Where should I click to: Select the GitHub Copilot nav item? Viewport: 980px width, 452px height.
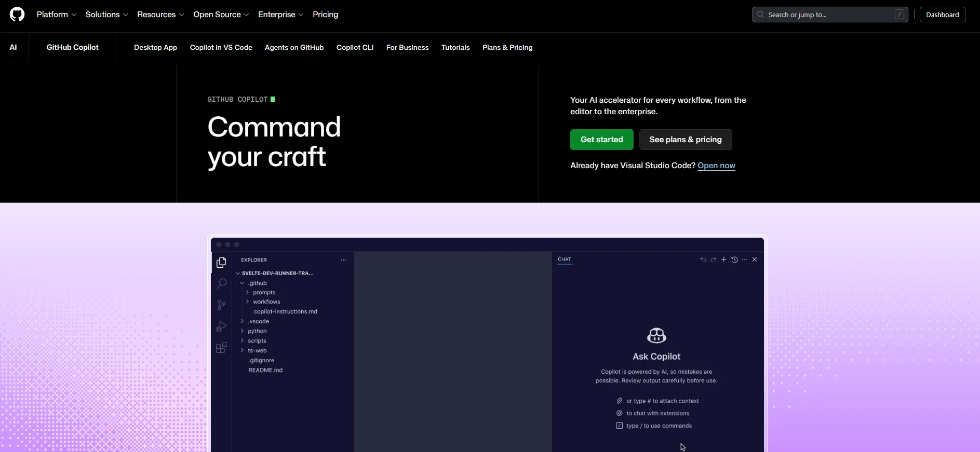[x=73, y=47]
